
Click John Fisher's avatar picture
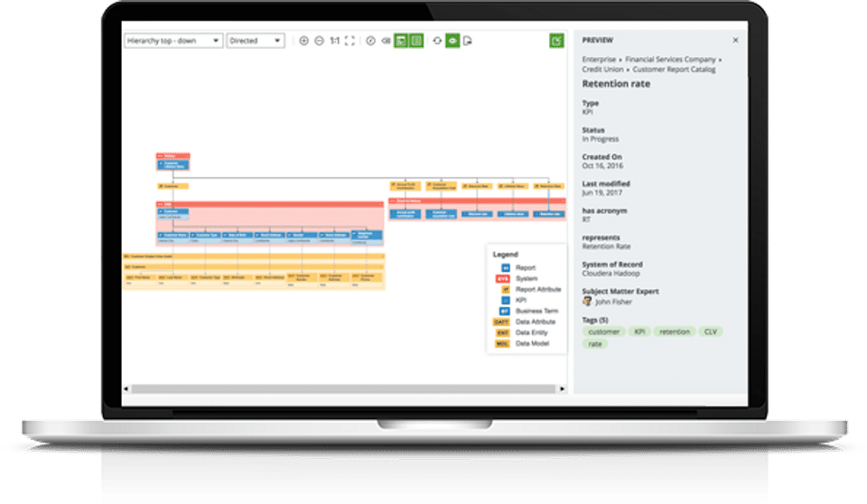587,302
